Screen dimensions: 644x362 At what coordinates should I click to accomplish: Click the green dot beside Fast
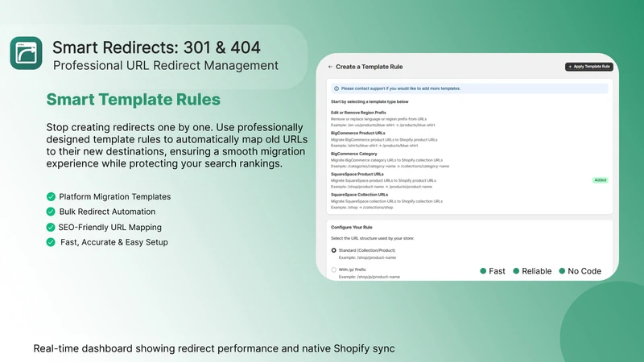[x=483, y=271]
